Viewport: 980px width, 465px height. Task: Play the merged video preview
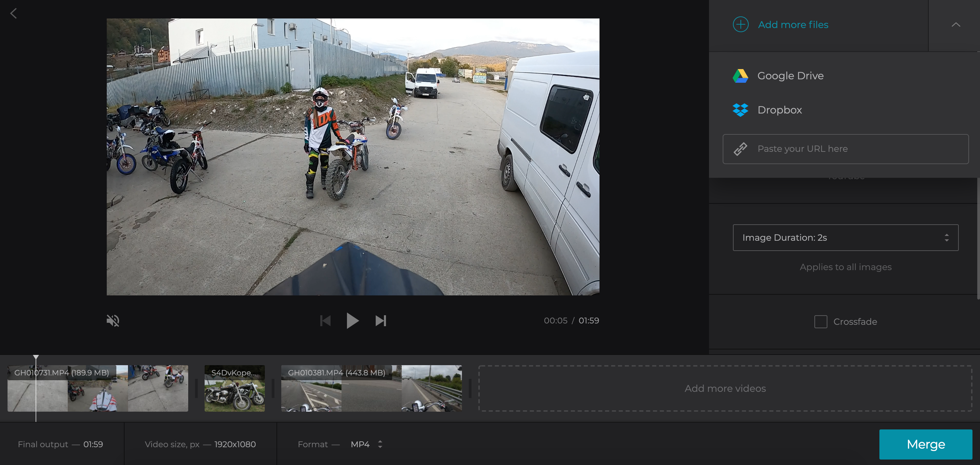pyautogui.click(x=353, y=320)
